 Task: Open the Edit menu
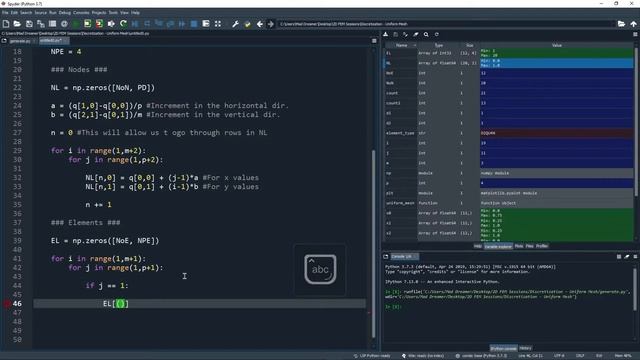pyautogui.click(x=14, y=13)
